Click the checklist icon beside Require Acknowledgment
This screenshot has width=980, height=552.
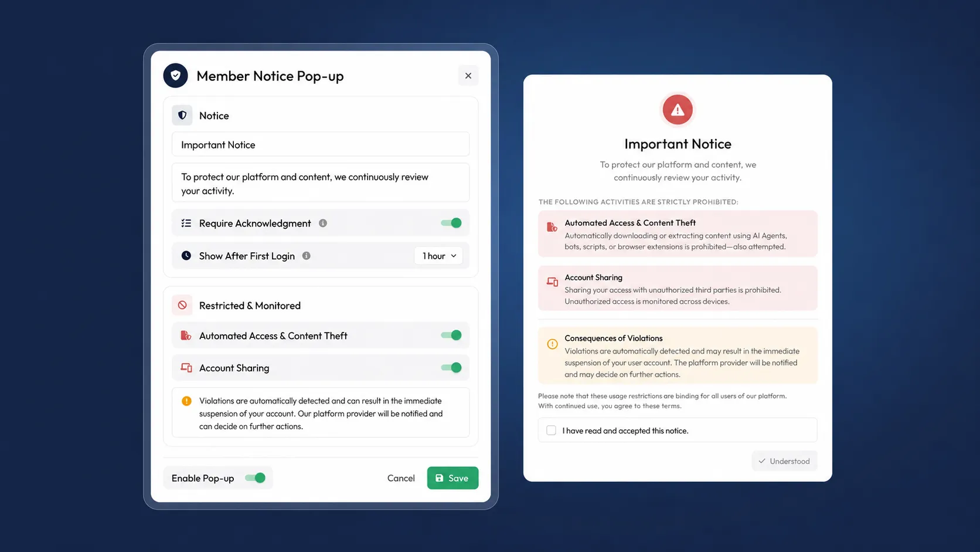click(x=186, y=223)
